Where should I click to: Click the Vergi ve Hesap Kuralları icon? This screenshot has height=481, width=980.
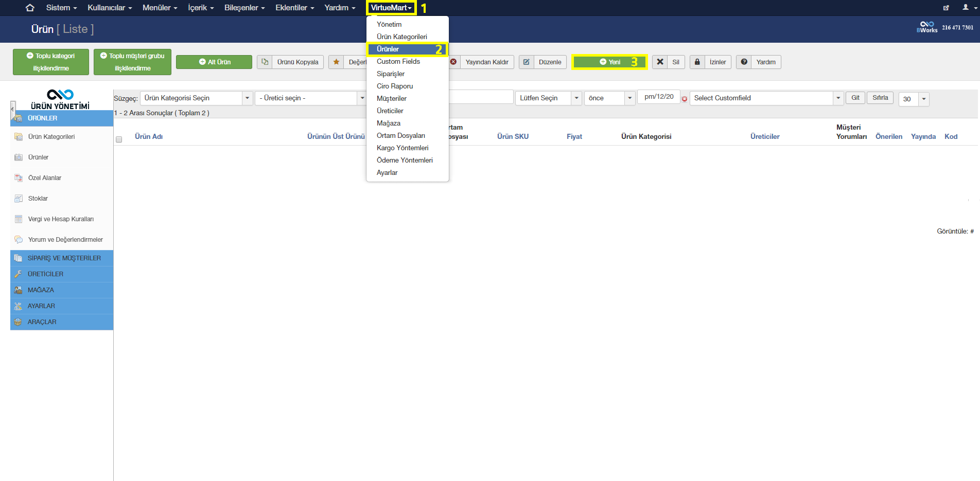point(19,219)
